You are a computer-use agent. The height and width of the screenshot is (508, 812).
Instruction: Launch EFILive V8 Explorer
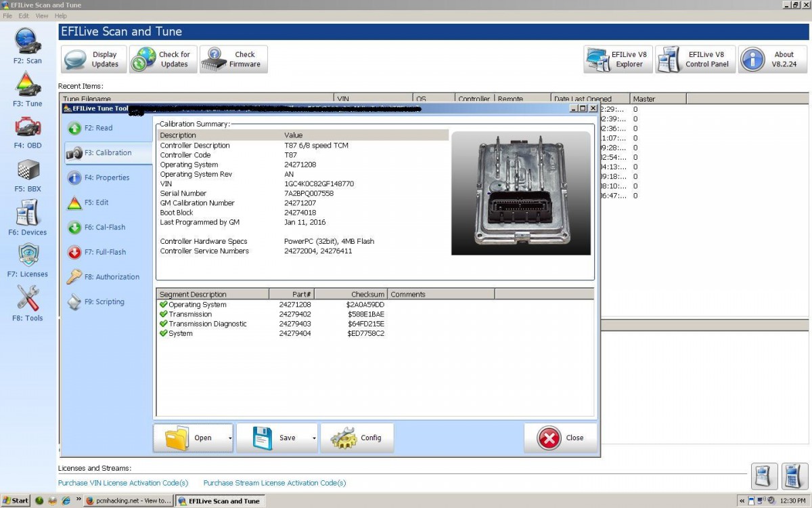click(618, 60)
